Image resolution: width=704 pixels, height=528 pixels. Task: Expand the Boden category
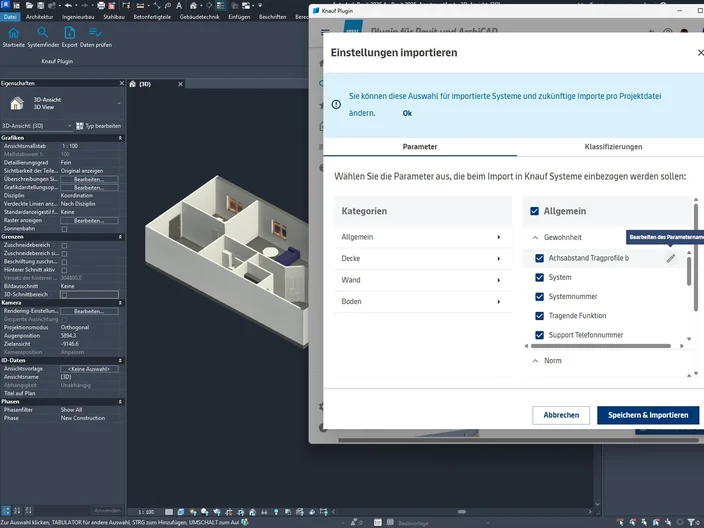pos(422,302)
